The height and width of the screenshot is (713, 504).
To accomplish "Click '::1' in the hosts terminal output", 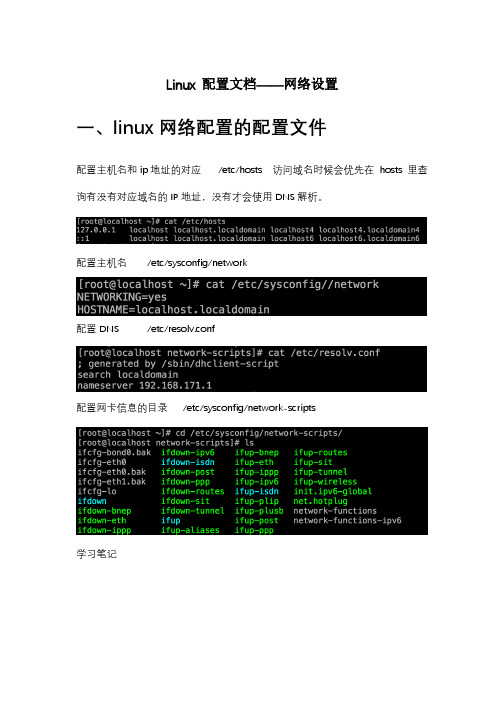I will pyautogui.click(x=83, y=238).
